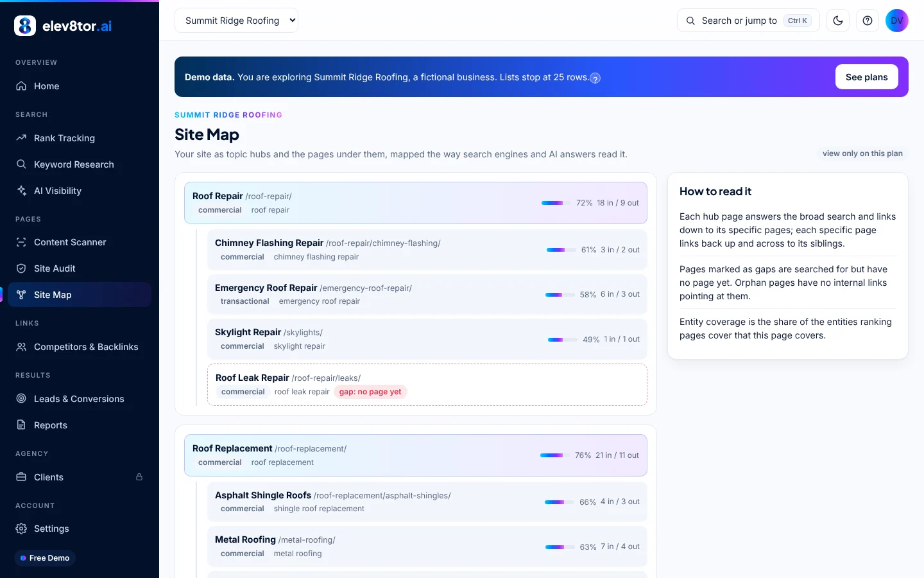Click the '21 in / 11 out' link count
The width and height of the screenshot is (924, 578).
pyautogui.click(x=617, y=455)
